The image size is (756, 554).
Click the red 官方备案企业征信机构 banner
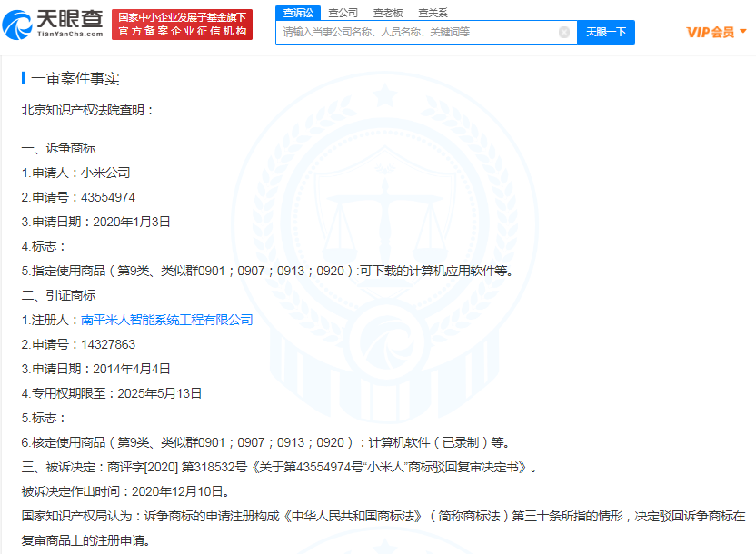tap(183, 25)
